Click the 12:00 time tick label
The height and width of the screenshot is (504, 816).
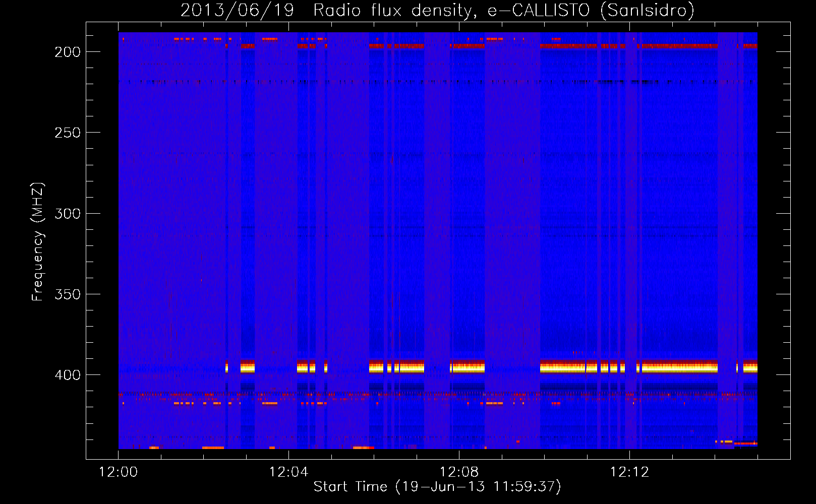pyautogui.click(x=118, y=472)
